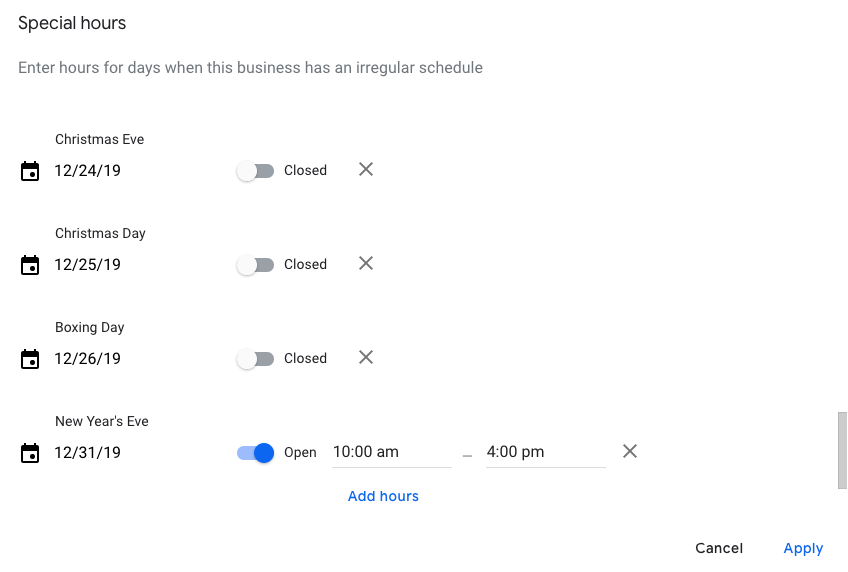Image resolution: width=848 pixels, height=572 pixels.
Task: Edit the 12/25/19 date field
Action: (x=88, y=265)
